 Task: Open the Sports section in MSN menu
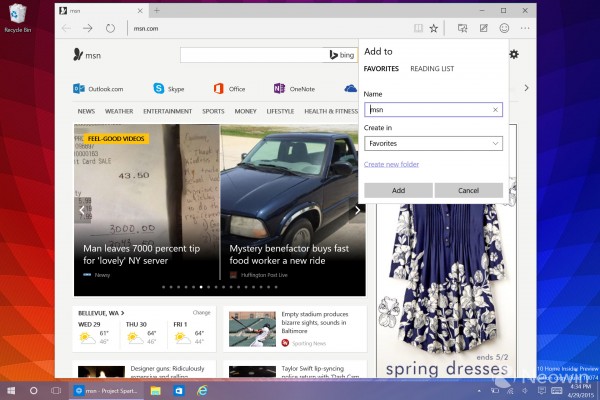(x=213, y=111)
